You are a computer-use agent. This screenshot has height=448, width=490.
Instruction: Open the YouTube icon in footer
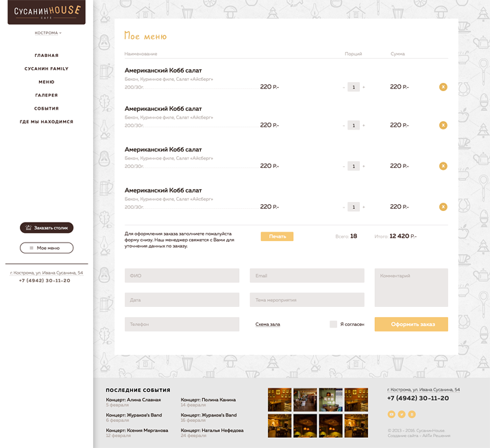point(392,414)
